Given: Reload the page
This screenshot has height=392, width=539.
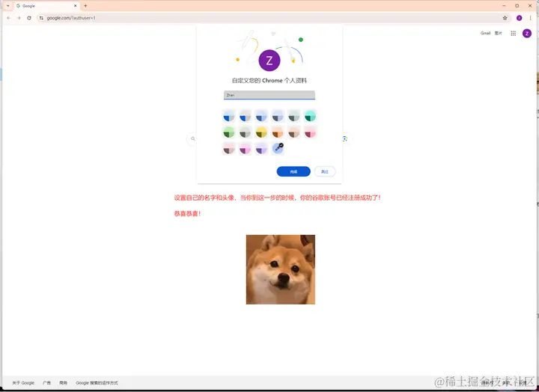Looking at the screenshot, I should pos(29,18).
